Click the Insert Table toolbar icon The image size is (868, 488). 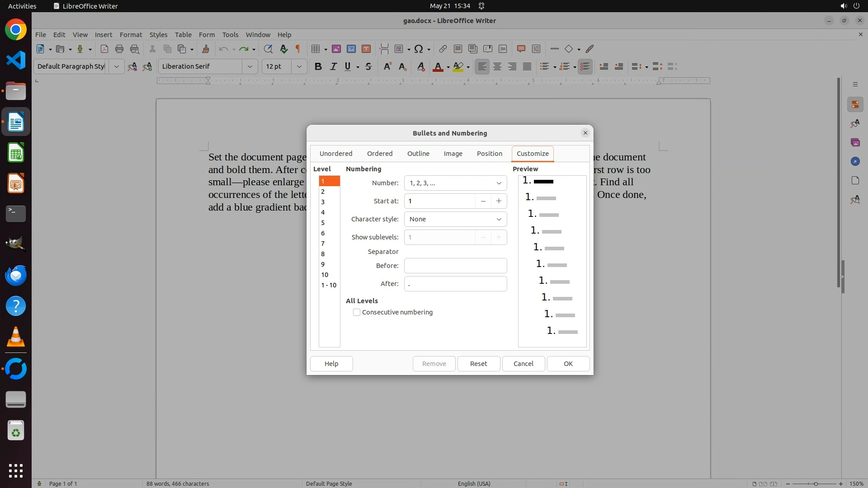click(x=316, y=49)
